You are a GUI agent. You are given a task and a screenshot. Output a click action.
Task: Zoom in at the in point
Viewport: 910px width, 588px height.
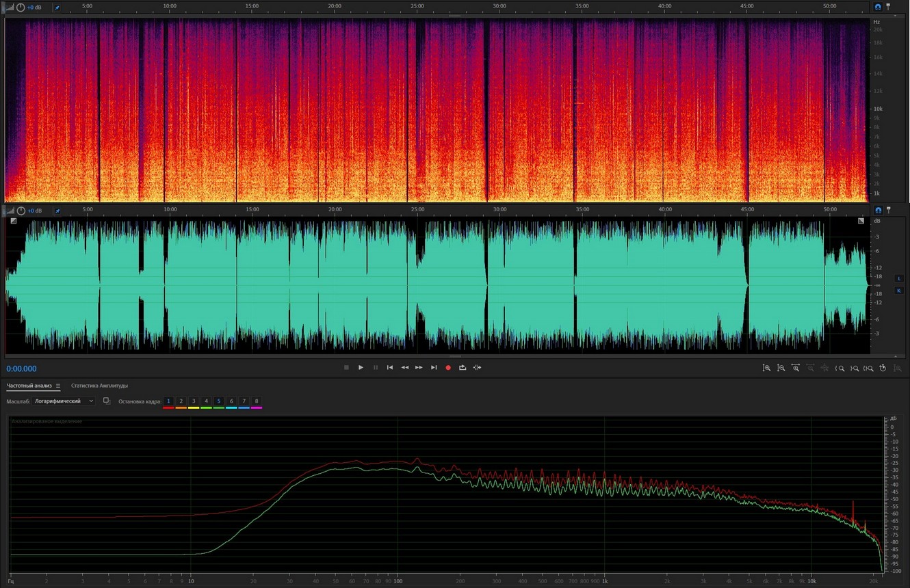coord(840,368)
